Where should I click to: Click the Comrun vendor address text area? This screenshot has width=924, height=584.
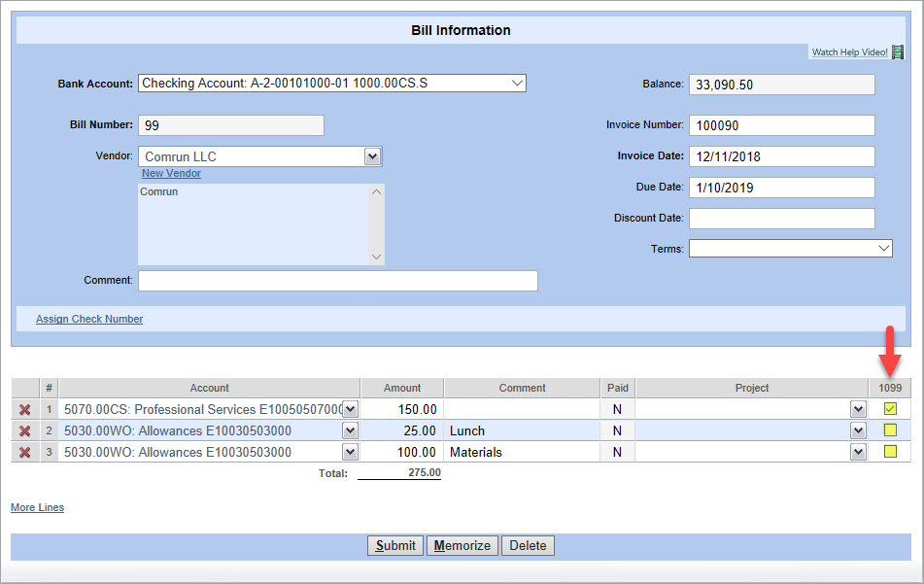260,224
